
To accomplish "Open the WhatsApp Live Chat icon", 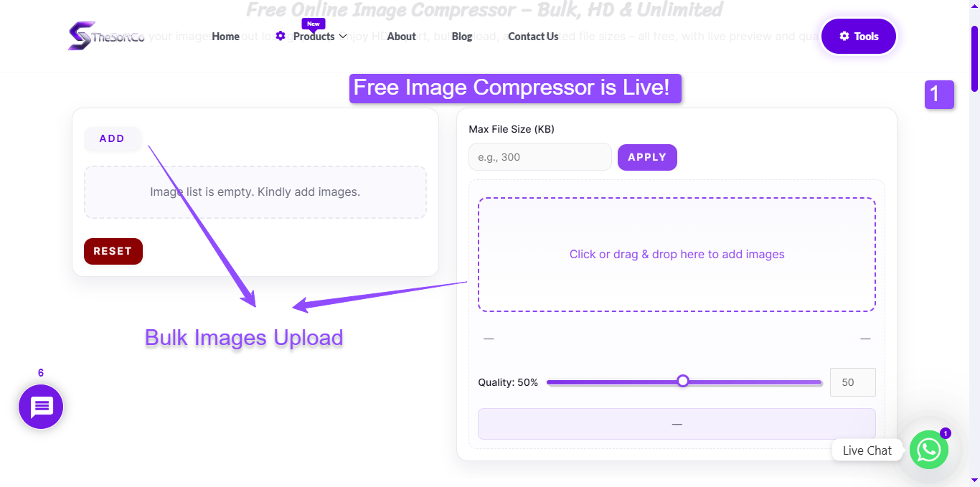I will point(928,450).
